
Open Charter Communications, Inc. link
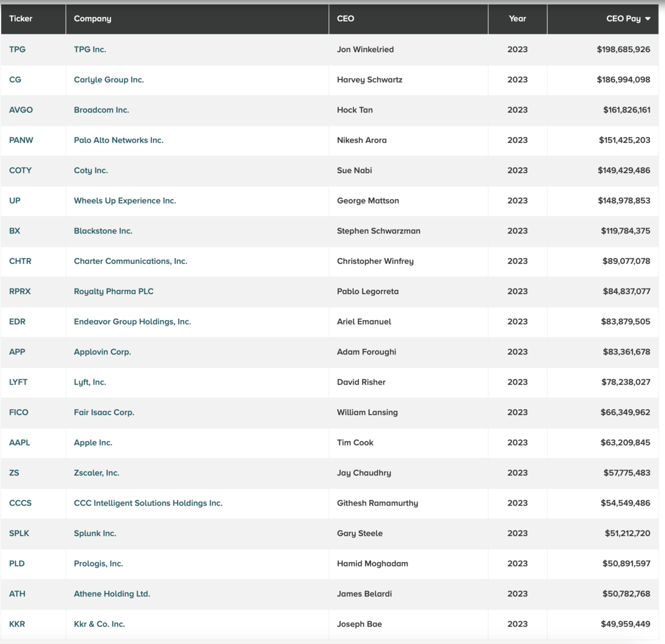(x=131, y=261)
